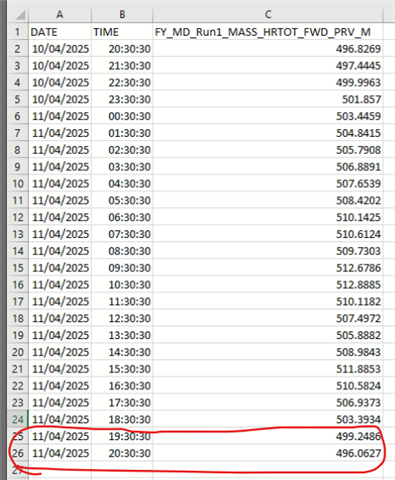This screenshot has width=395, height=480.
Task: Select the cell with value 496.8269
Action: [x=268, y=49]
